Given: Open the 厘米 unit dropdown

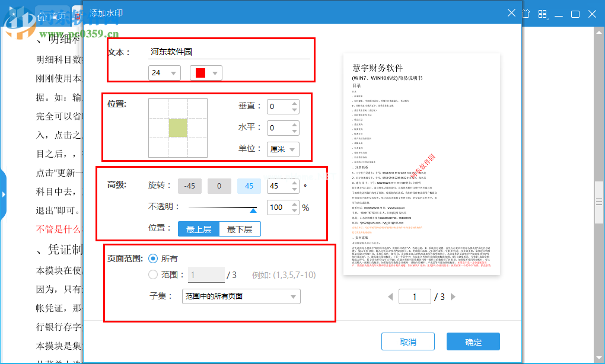Looking at the screenshot, I should click(x=283, y=149).
